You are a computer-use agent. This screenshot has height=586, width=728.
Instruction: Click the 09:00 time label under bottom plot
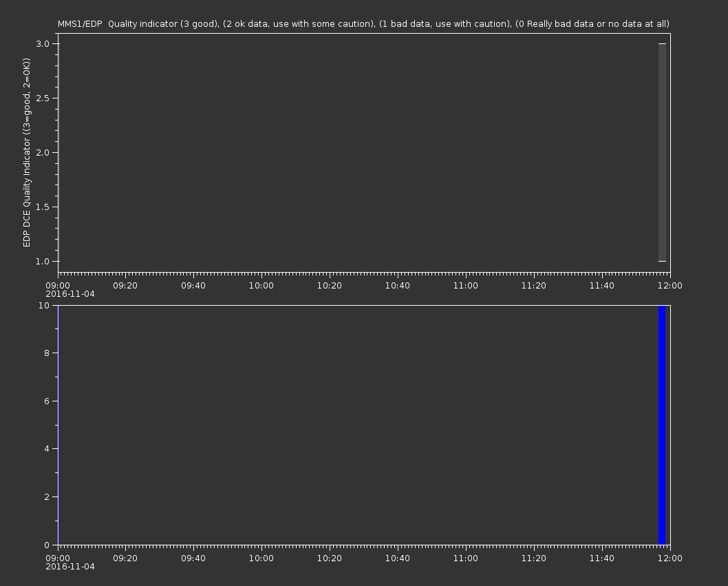click(x=58, y=558)
